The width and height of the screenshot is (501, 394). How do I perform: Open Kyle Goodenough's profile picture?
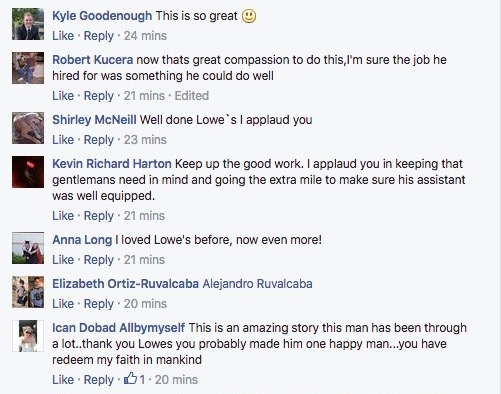click(x=28, y=24)
